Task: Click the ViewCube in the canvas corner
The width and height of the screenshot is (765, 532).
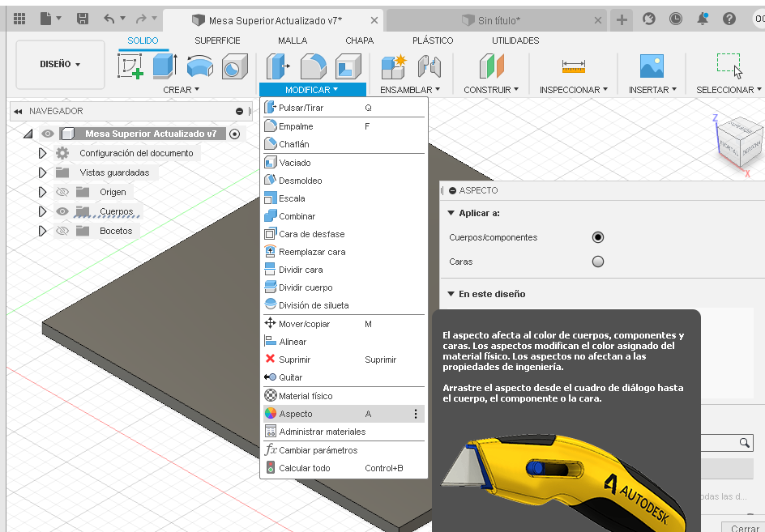Action: point(740,141)
